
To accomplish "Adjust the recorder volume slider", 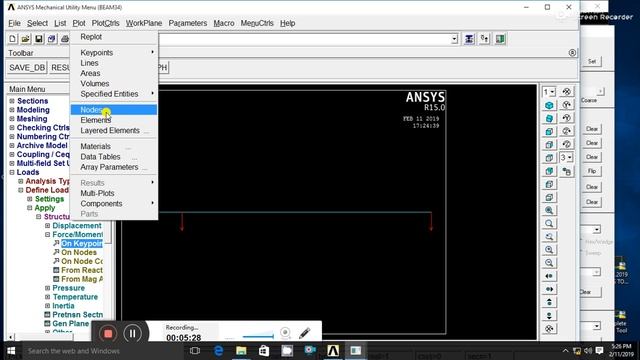I will [x=258, y=336].
